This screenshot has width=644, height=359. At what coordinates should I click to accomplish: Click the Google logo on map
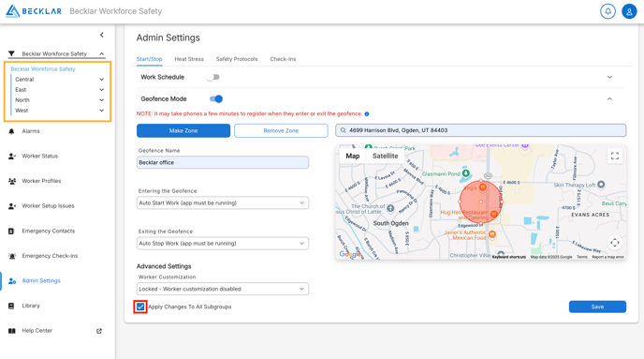pos(349,254)
